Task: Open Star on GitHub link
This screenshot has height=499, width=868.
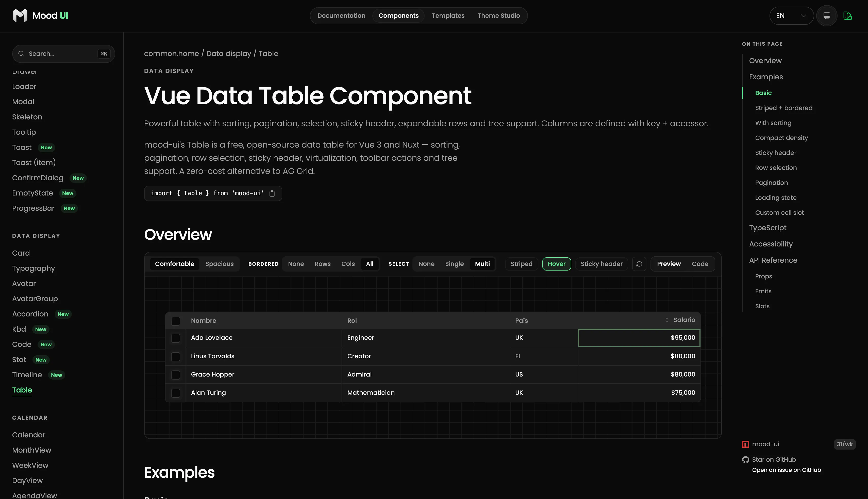Action: [x=774, y=460]
